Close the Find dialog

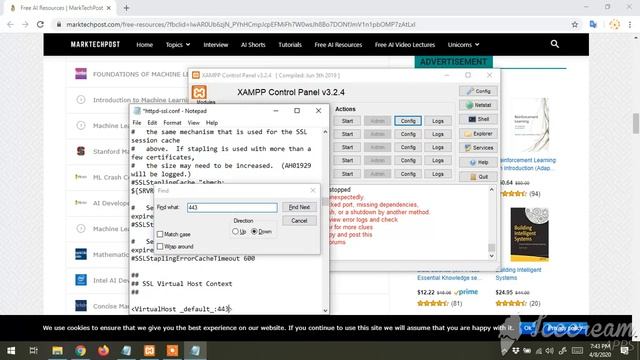point(313,191)
